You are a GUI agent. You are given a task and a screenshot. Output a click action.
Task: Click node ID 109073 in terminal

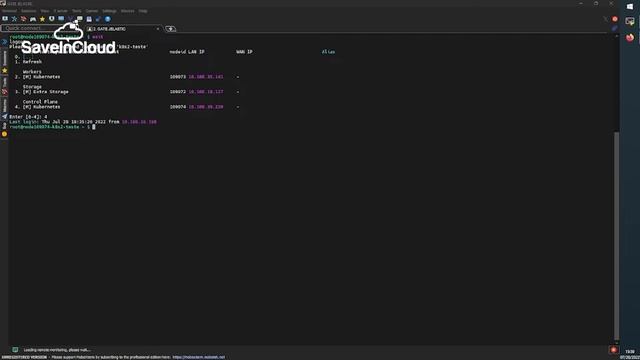point(178,77)
